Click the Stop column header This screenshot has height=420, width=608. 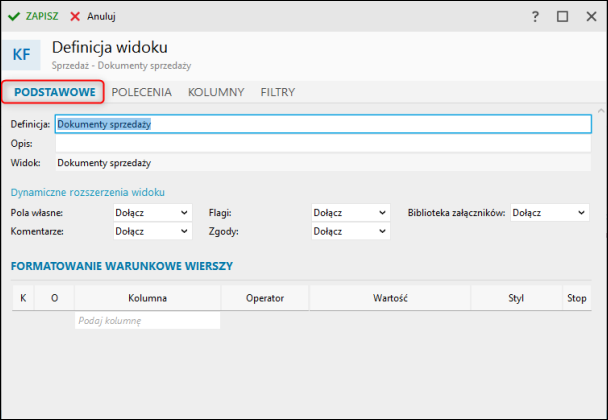(577, 298)
